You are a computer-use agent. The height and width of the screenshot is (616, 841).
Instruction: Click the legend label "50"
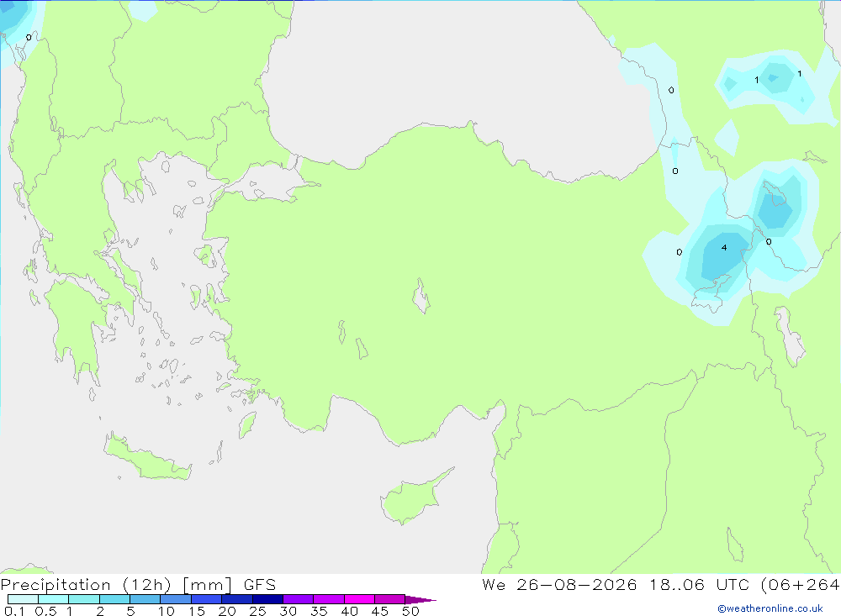410,611
